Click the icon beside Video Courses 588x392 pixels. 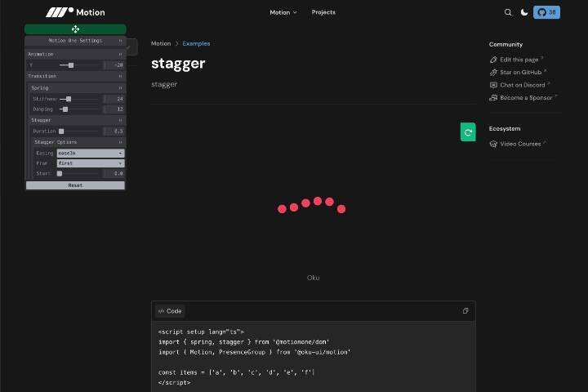493,144
